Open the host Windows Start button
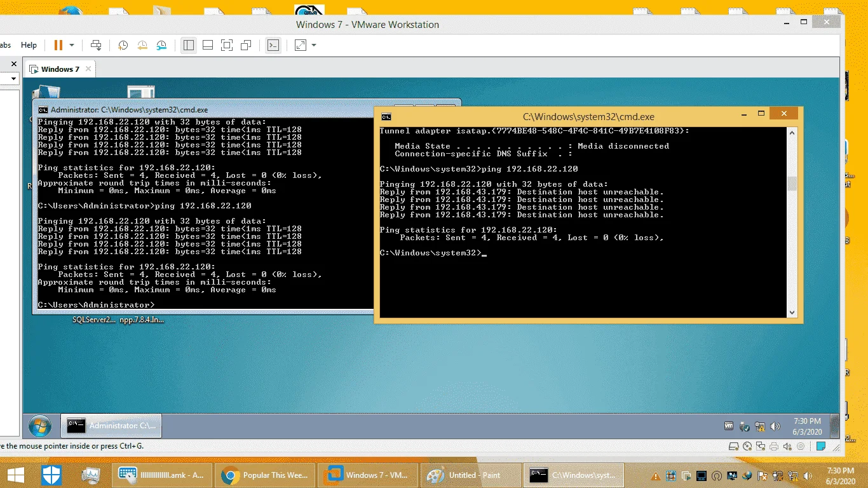Image resolution: width=868 pixels, height=488 pixels. pyautogui.click(x=15, y=475)
